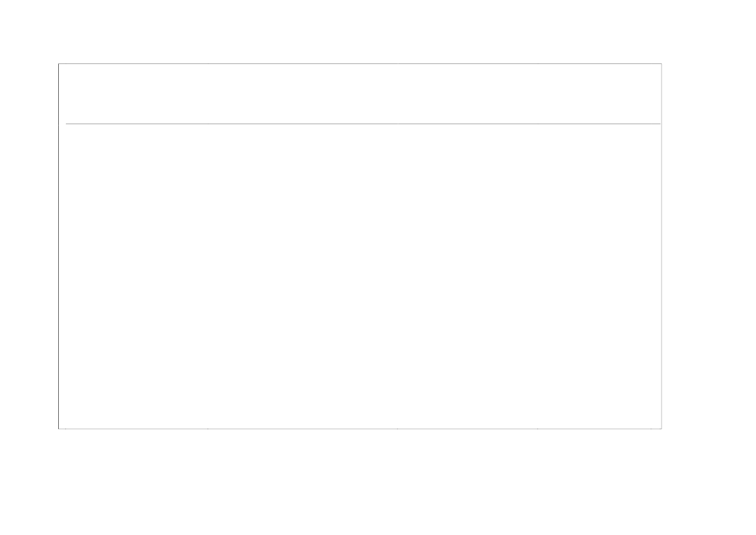
Task: Click the blank margin left of the panel
Action: (29, 246)
